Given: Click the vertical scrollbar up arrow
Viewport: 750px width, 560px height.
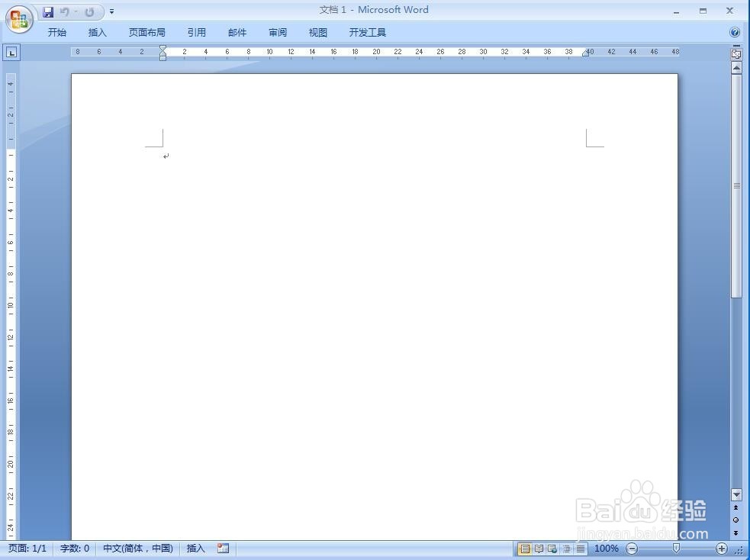Looking at the screenshot, I should pyautogui.click(x=736, y=68).
